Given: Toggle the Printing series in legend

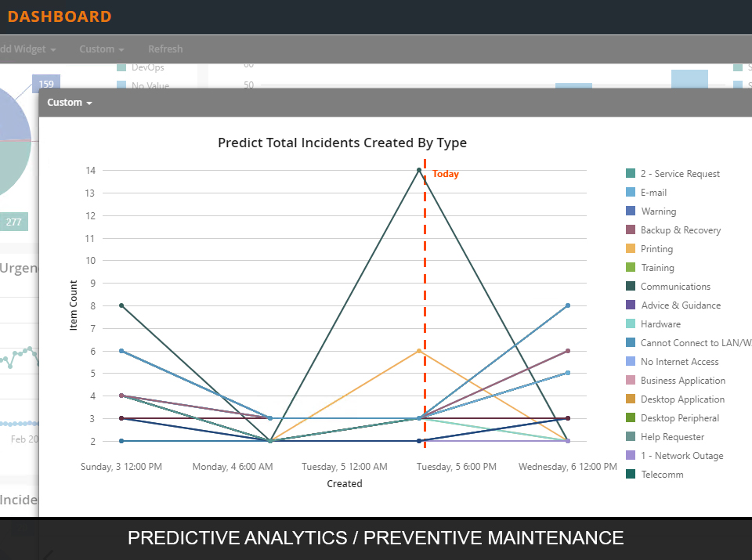Looking at the screenshot, I should point(656,249).
